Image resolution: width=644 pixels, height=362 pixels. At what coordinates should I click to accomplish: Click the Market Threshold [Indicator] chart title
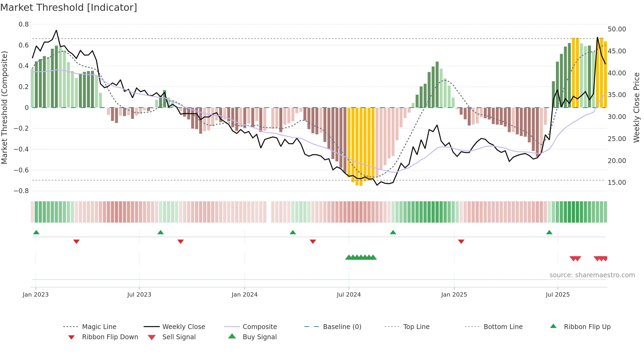coord(69,8)
